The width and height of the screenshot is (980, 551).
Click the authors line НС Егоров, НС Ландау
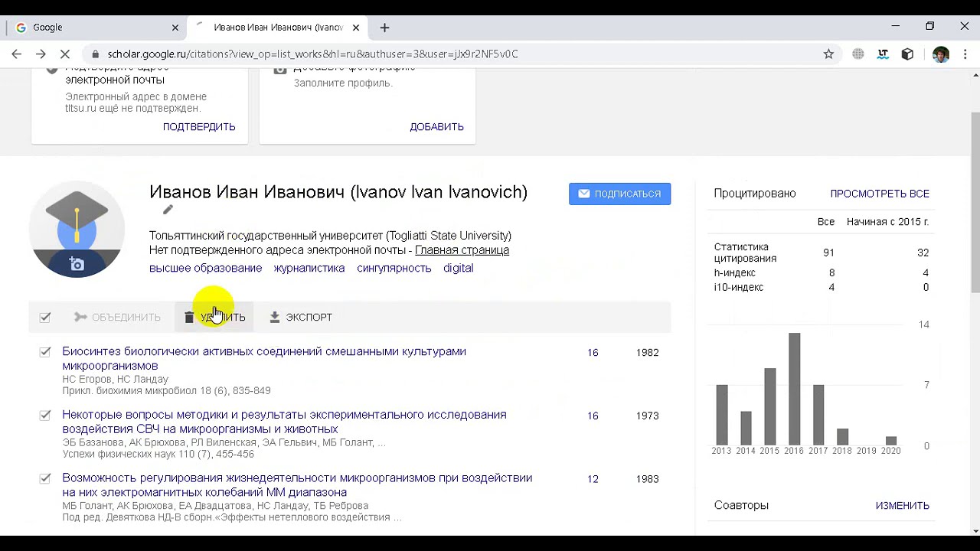(x=116, y=380)
